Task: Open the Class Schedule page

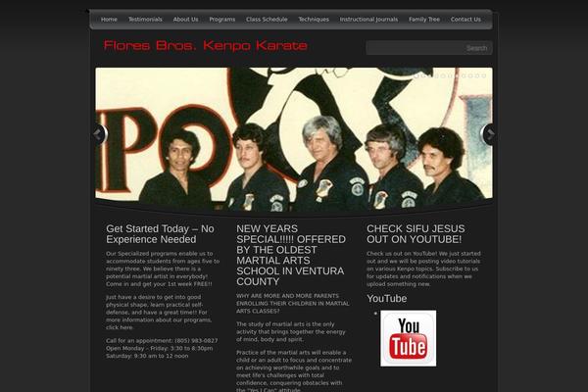Action: 267,20
